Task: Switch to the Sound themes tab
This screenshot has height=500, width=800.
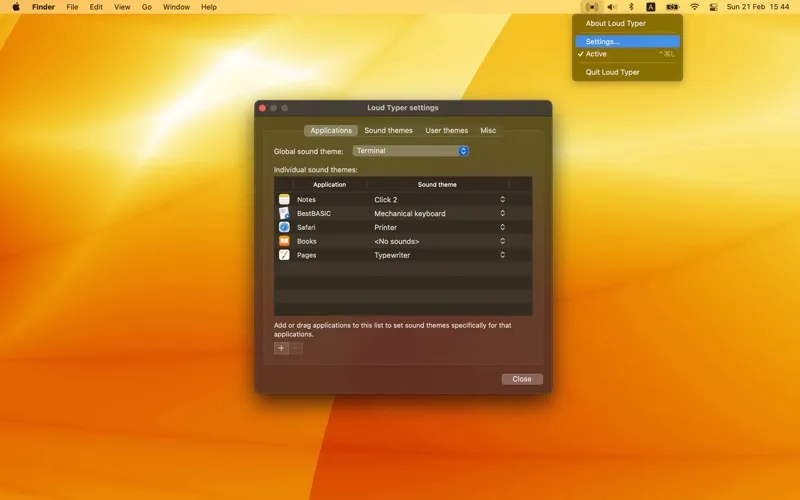Action: 388,131
